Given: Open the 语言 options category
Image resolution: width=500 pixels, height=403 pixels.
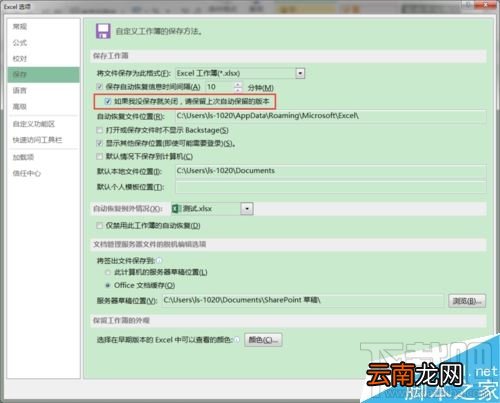Looking at the screenshot, I should (20, 90).
